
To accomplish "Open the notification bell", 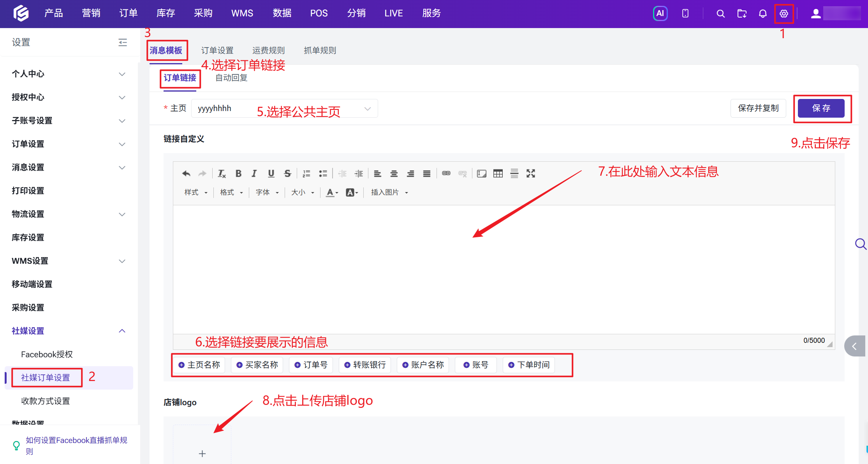I will pos(762,14).
